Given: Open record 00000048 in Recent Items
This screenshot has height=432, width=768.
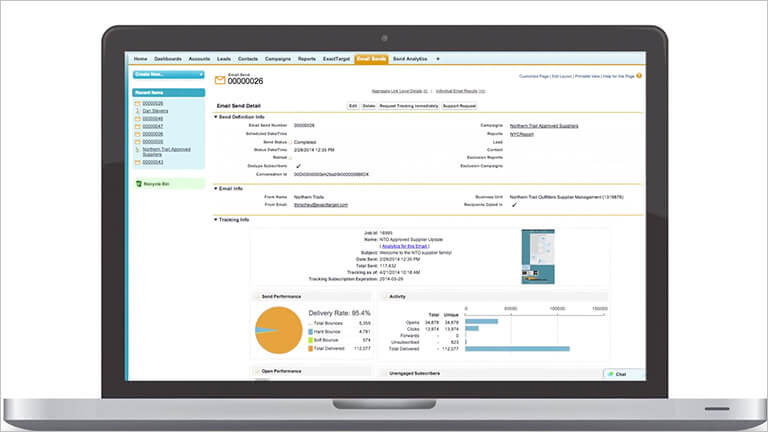Looking at the screenshot, I should click(x=153, y=119).
